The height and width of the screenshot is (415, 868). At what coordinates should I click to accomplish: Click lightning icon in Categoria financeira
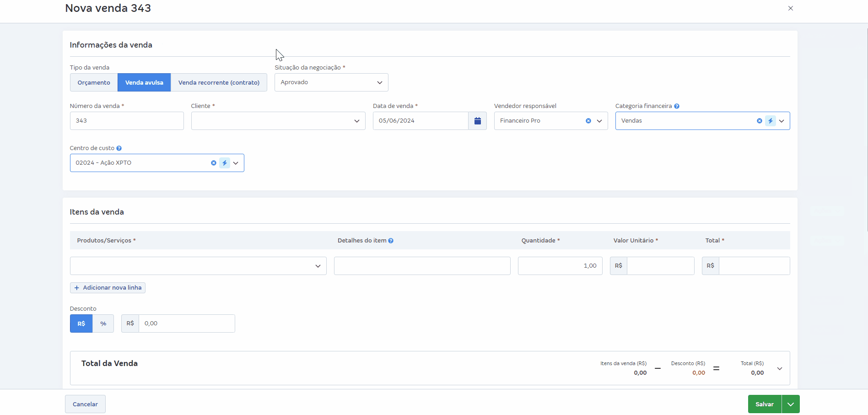point(771,121)
